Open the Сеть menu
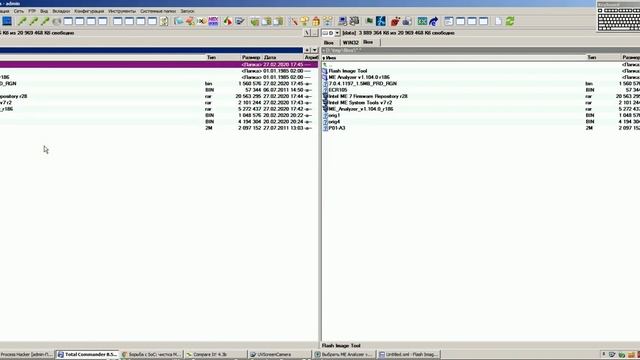640x360 pixels. 19,11
